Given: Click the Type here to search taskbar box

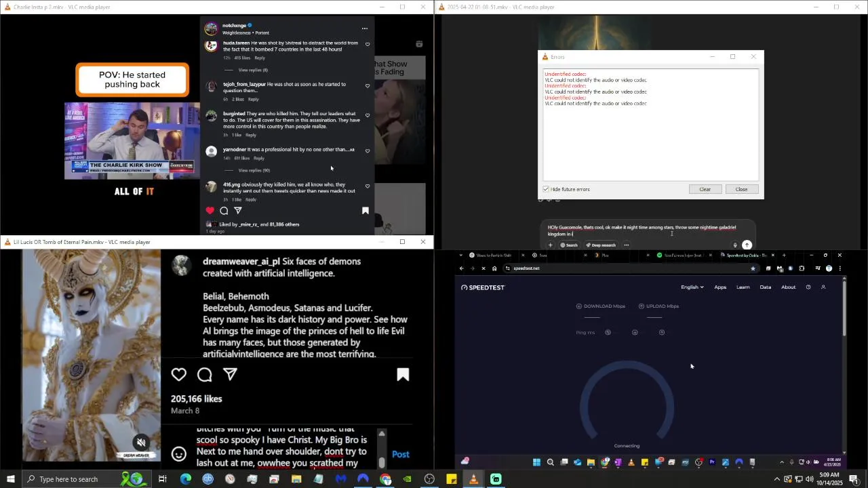Looking at the screenshot, I should click(87, 479).
